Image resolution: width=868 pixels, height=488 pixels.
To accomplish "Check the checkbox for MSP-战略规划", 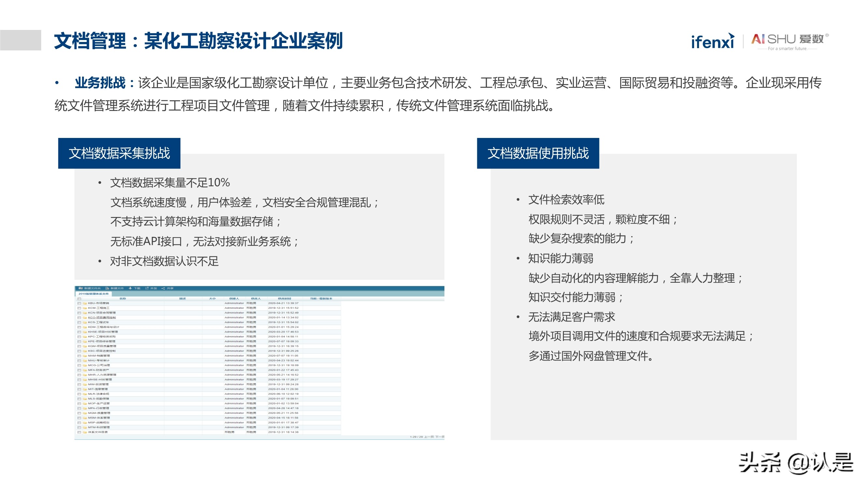I will 79,423.
